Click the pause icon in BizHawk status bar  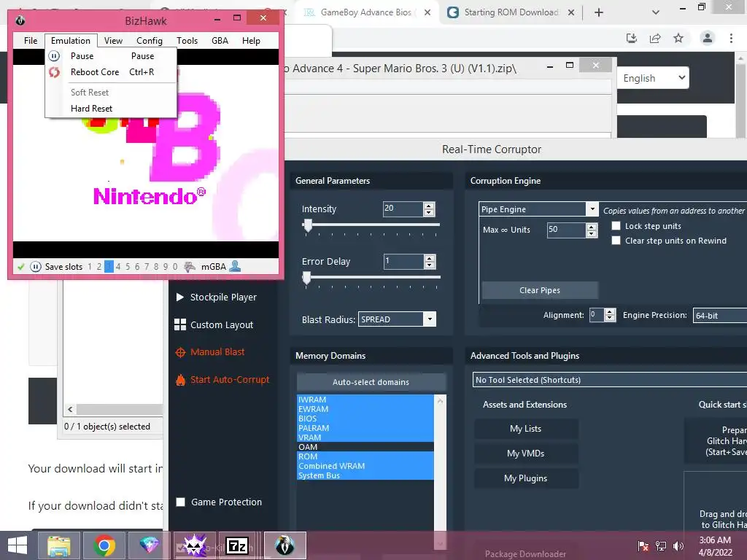click(x=36, y=267)
